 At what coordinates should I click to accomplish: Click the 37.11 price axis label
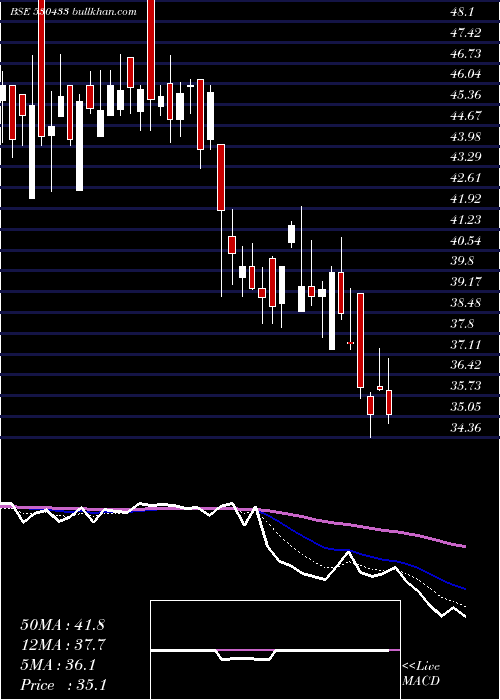pos(466,345)
